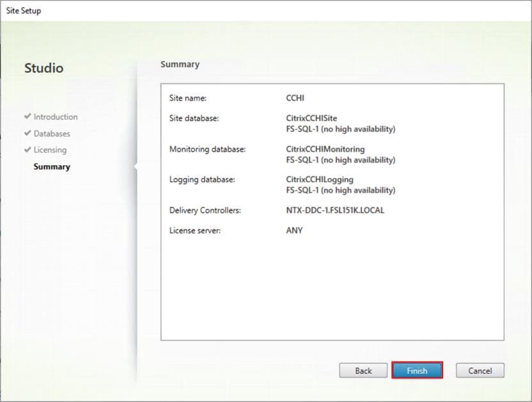This screenshot has height=402, width=532.
Task: Click the Studio heading
Action: click(x=43, y=67)
